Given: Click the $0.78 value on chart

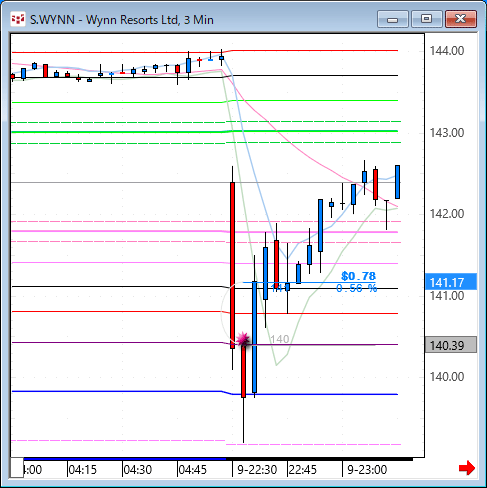Looking at the screenshot, I should 358,276.
